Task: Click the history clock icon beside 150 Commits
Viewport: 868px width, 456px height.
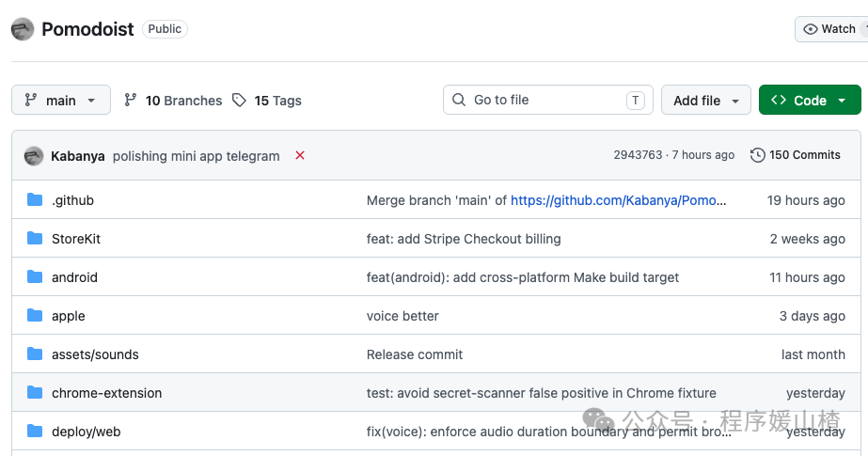Action: pos(757,155)
